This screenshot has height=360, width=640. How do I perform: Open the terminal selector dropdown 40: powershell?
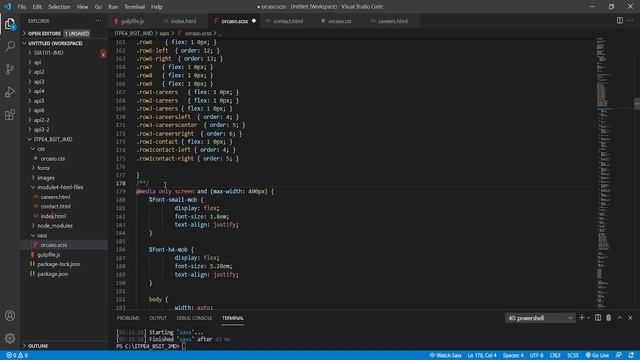point(540,318)
